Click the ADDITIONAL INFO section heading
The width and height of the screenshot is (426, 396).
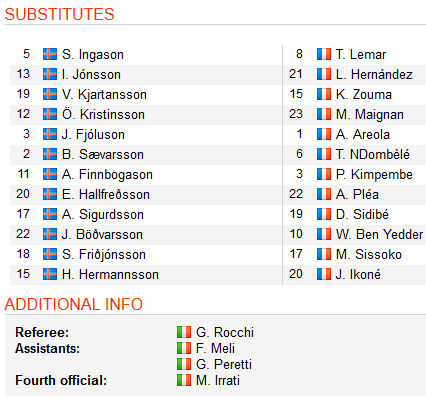click(74, 304)
